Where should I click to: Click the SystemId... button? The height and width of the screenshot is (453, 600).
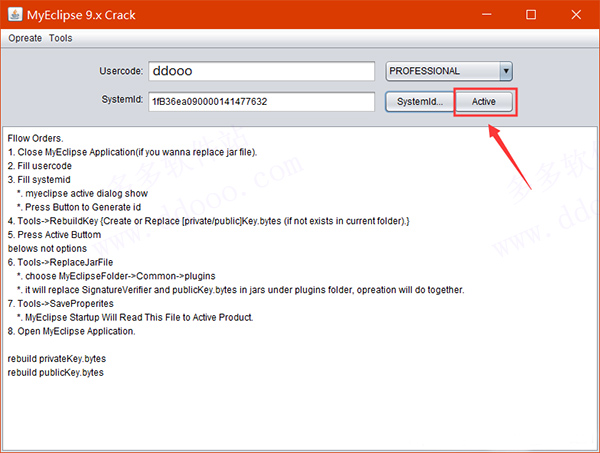tap(420, 102)
